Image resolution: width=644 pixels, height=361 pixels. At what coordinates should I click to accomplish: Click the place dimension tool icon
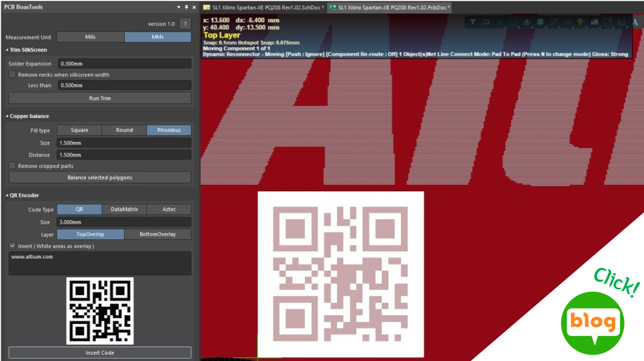click(621, 22)
